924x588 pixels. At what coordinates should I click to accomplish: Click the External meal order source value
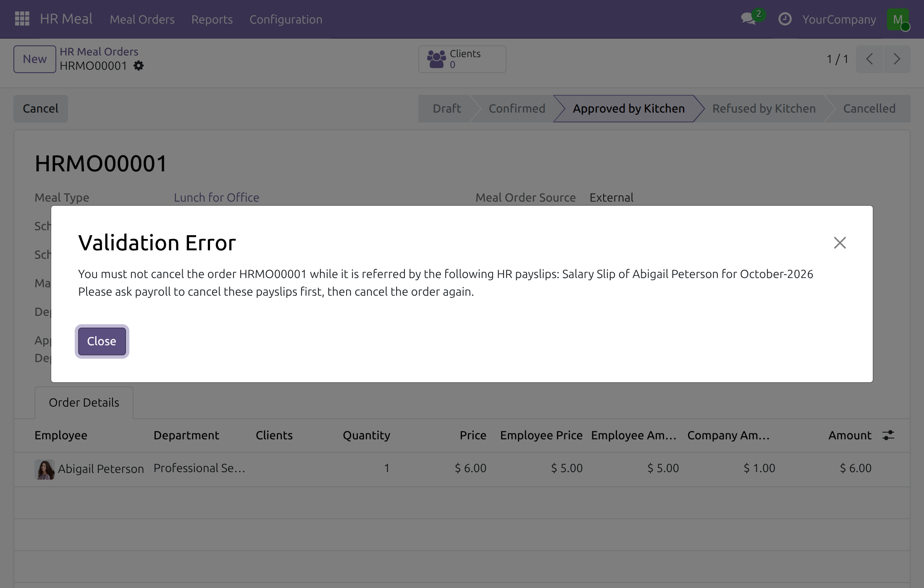[x=612, y=197]
